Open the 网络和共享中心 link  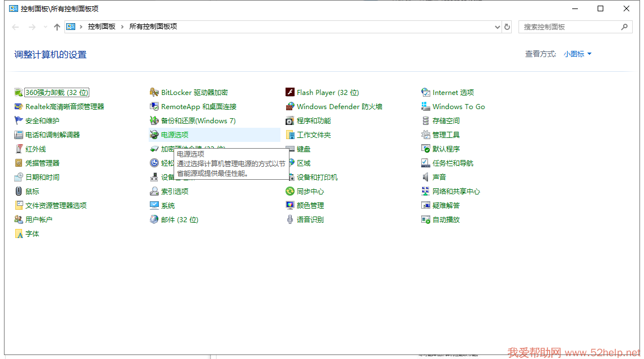click(456, 192)
